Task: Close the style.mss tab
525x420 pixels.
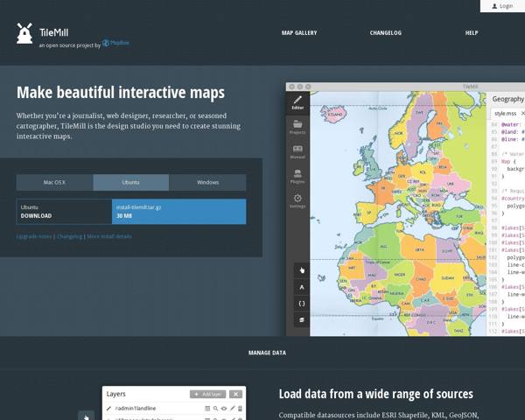Action: 522,113
